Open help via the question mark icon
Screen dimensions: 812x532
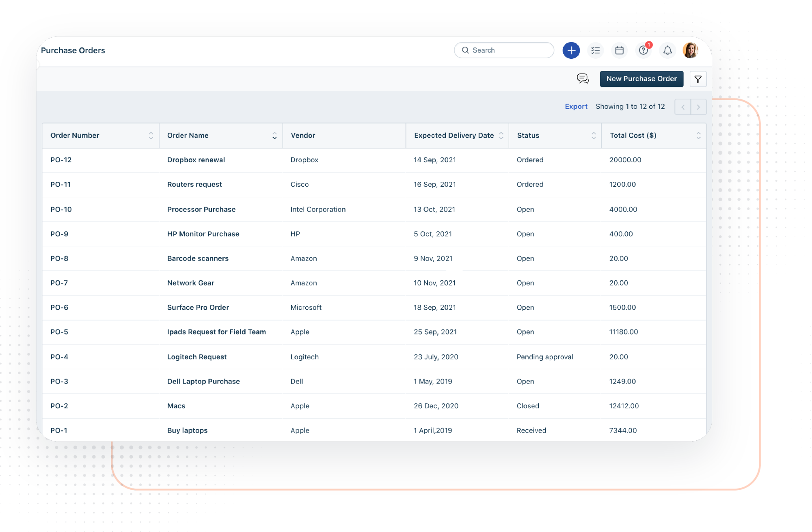point(644,50)
